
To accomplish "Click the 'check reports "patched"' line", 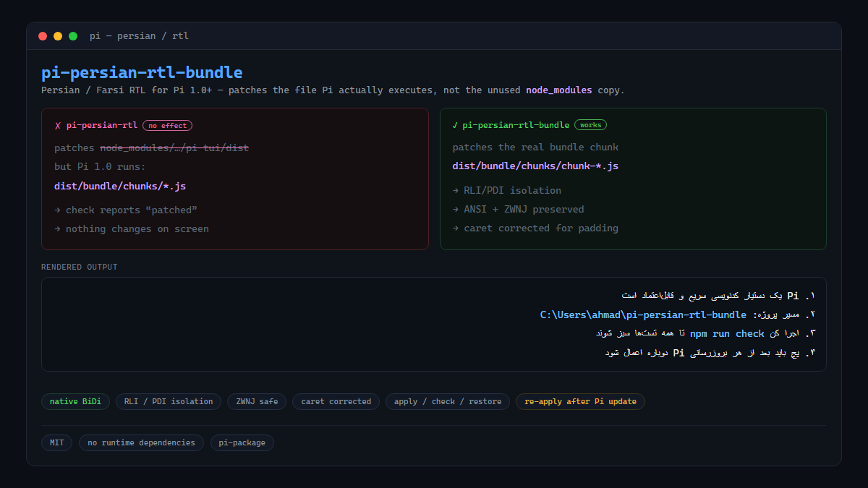I will (126, 210).
